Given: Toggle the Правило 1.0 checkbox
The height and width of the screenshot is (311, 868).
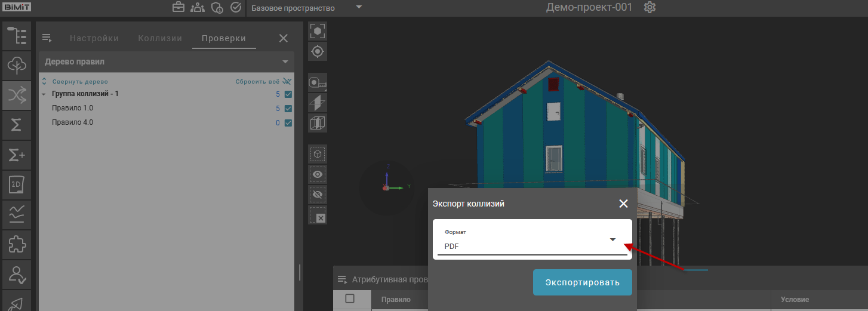Looking at the screenshot, I should tap(288, 109).
